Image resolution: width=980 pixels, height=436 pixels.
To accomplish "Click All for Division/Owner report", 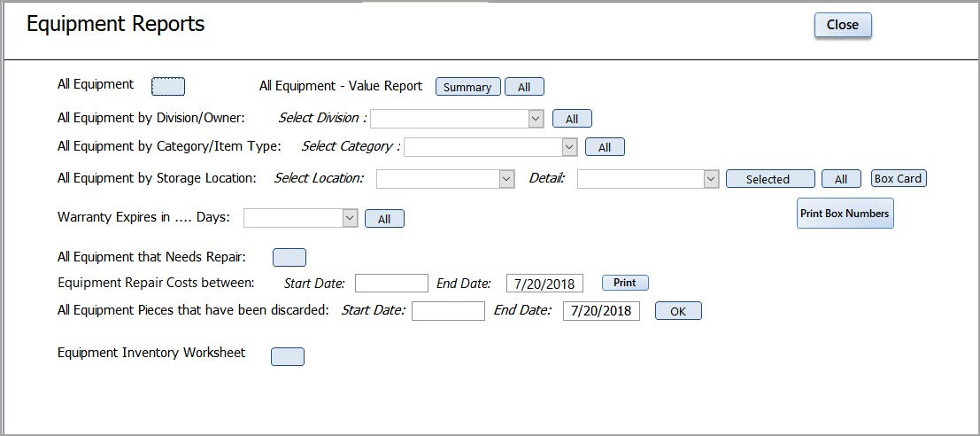I will pos(572,119).
